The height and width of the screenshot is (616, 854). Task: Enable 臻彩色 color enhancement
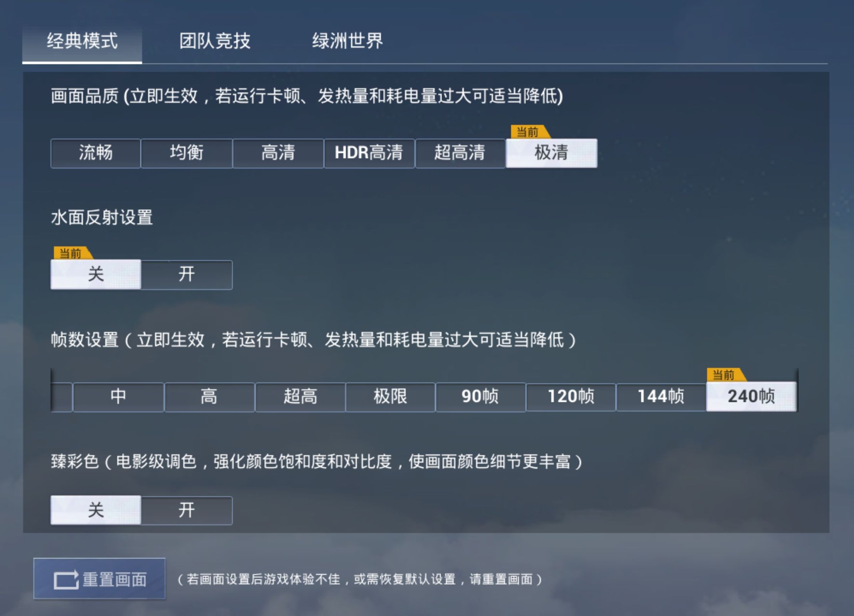pos(186,511)
